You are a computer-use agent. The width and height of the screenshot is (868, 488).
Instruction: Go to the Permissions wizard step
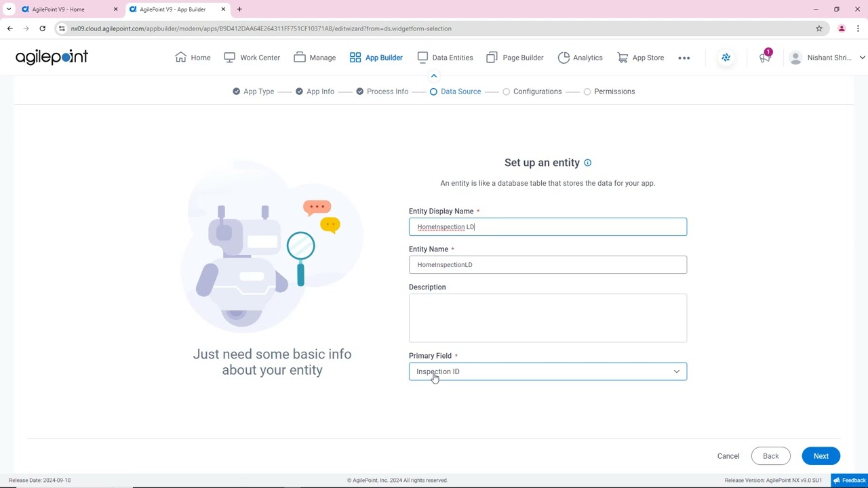click(609, 91)
